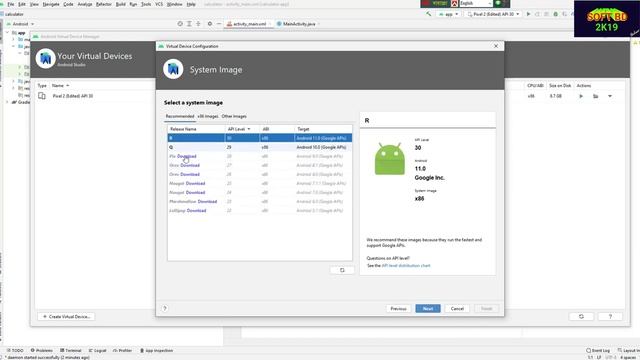The width and height of the screenshot is (640, 360).
Task: Download the Pie system image
Action: click(x=187, y=156)
